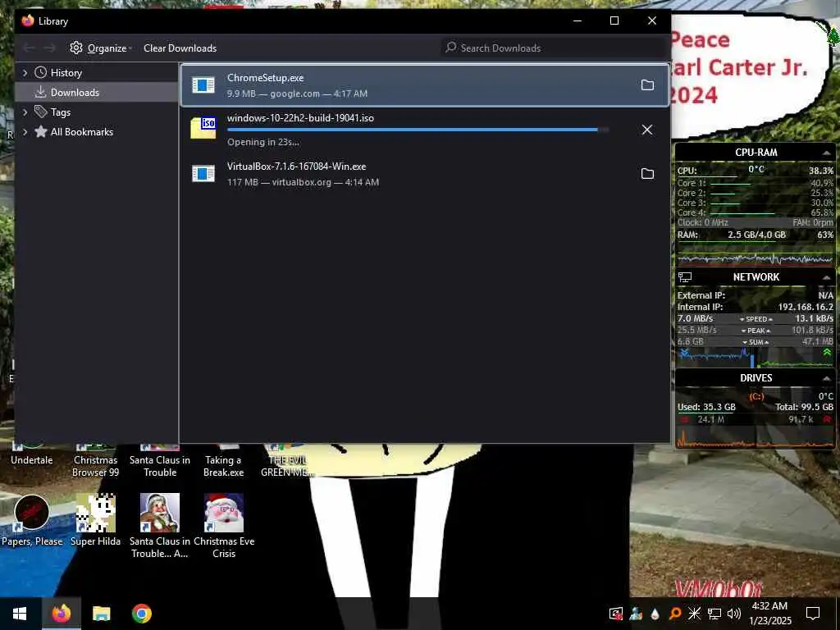Screen dimensions: 840x630
Task: Launch Google Chrome from taskbar
Action: (141, 614)
